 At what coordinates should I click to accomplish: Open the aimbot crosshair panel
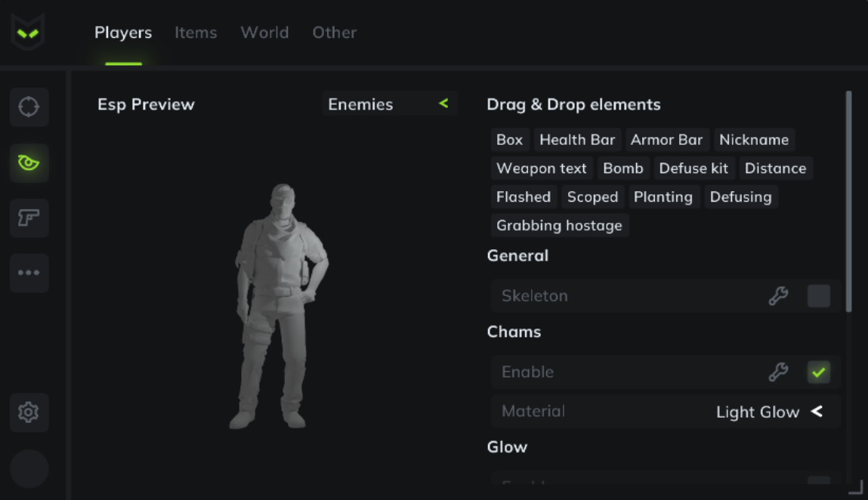tap(29, 106)
